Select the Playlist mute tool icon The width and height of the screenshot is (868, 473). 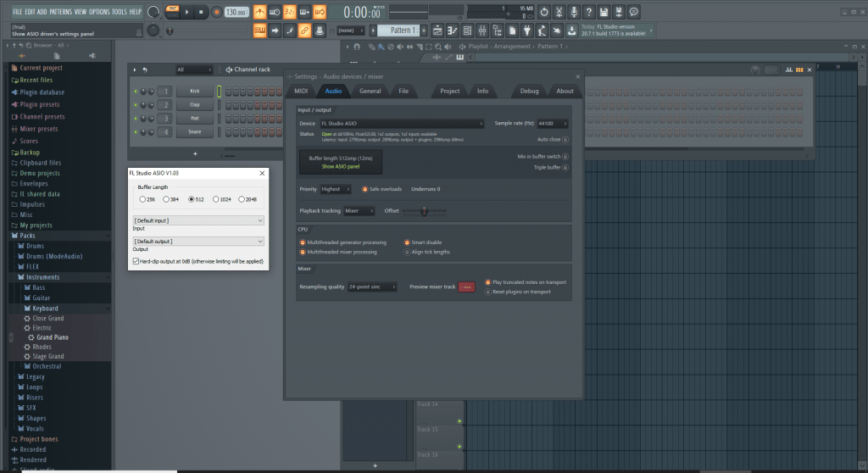[400, 47]
